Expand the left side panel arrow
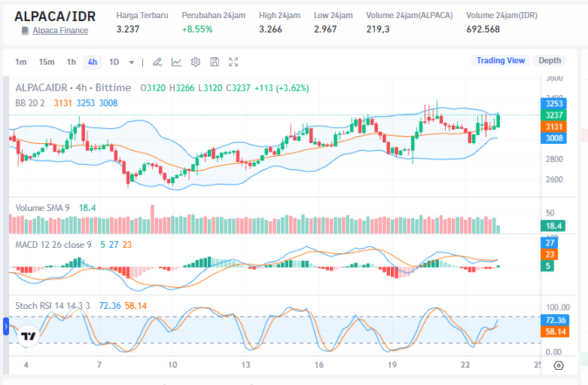 click(x=6, y=326)
